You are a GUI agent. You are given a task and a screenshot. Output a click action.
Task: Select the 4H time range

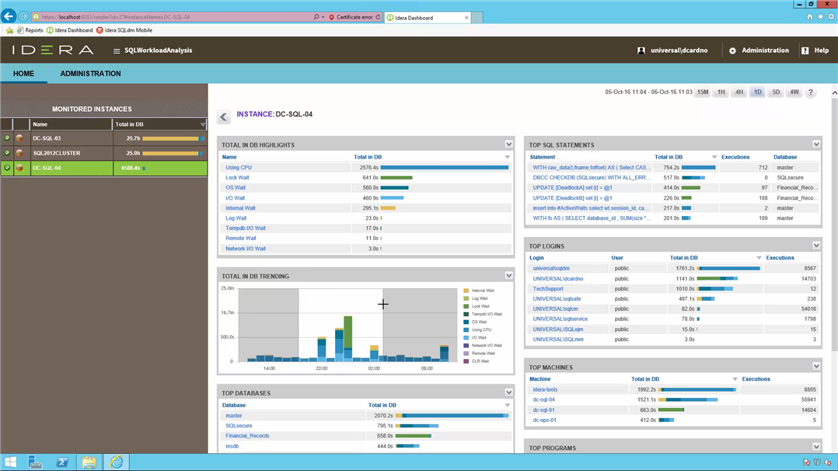[739, 92]
